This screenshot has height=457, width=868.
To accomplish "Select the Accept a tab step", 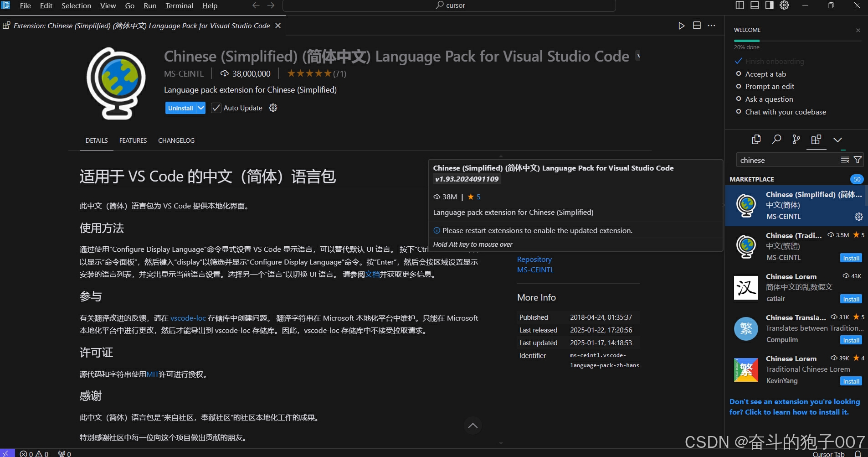I will tap(765, 74).
